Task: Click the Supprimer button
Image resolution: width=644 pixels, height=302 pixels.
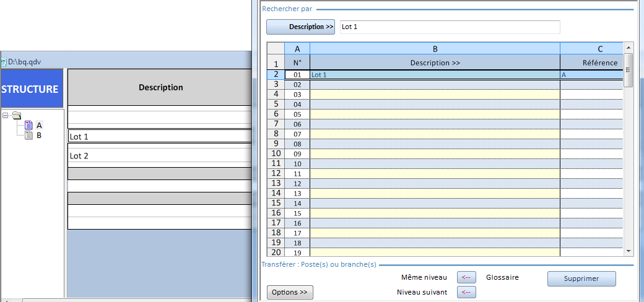Action: click(x=581, y=278)
